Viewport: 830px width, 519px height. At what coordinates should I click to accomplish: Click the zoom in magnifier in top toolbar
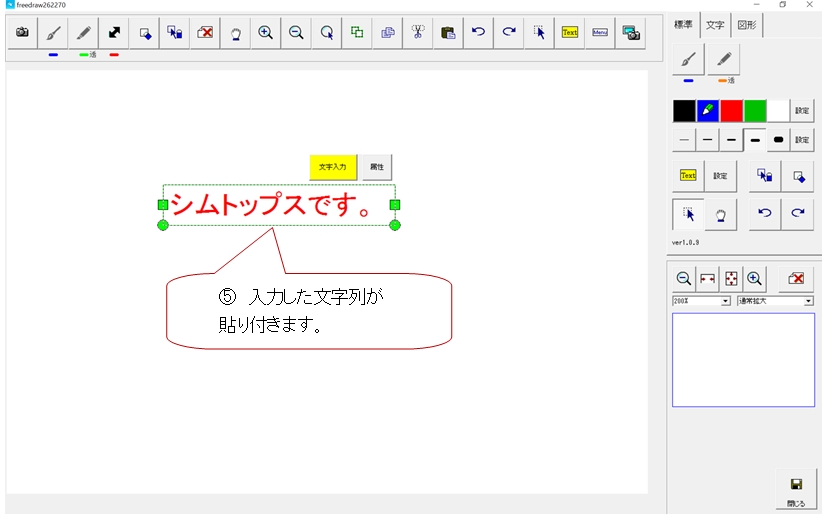point(266,33)
